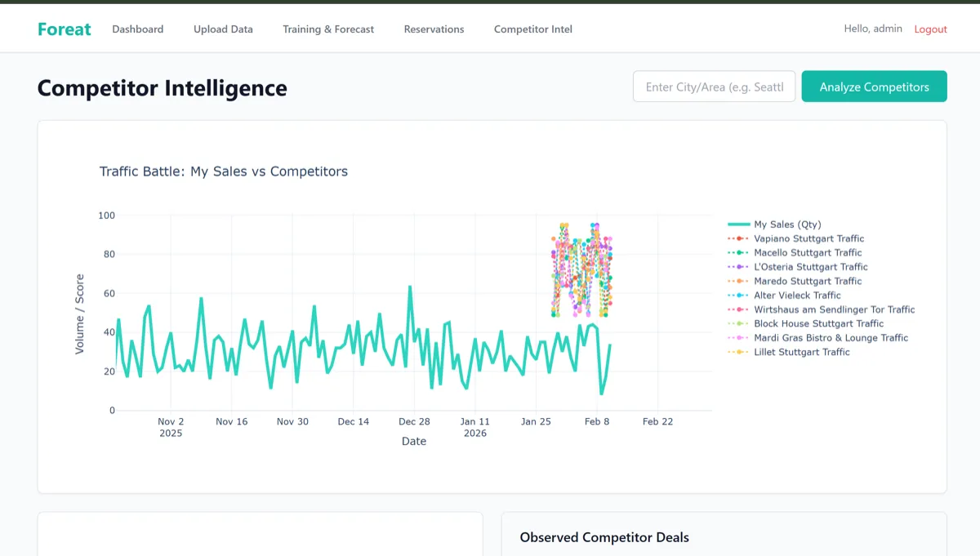Click the Dec 28 sales peak on chart
This screenshot has height=556, width=980.
coord(410,287)
